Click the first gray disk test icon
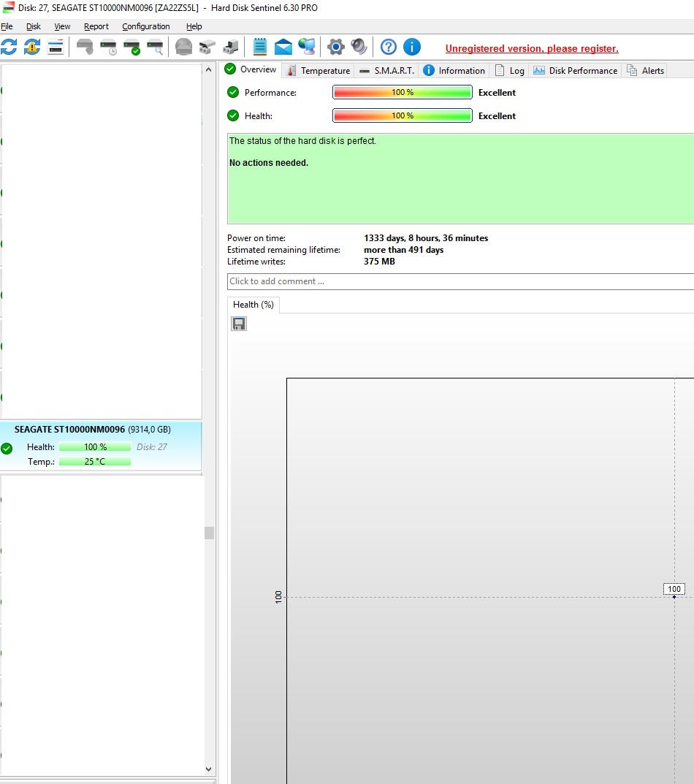Viewport: 694px width, 784px height. point(85,47)
